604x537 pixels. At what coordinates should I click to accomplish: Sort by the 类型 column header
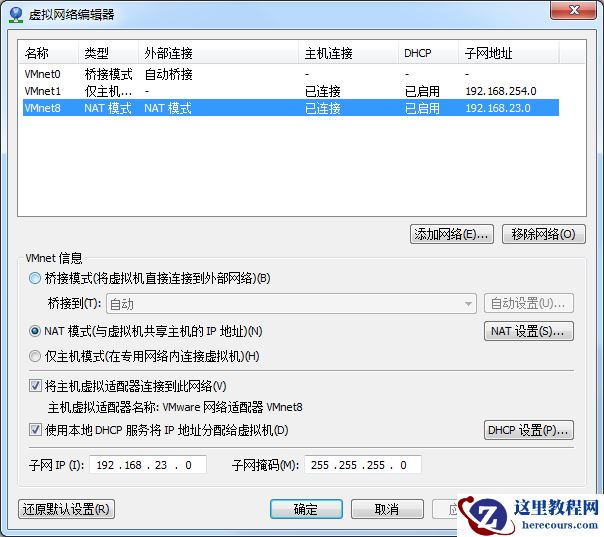pyautogui.click(x=108, y=53)
